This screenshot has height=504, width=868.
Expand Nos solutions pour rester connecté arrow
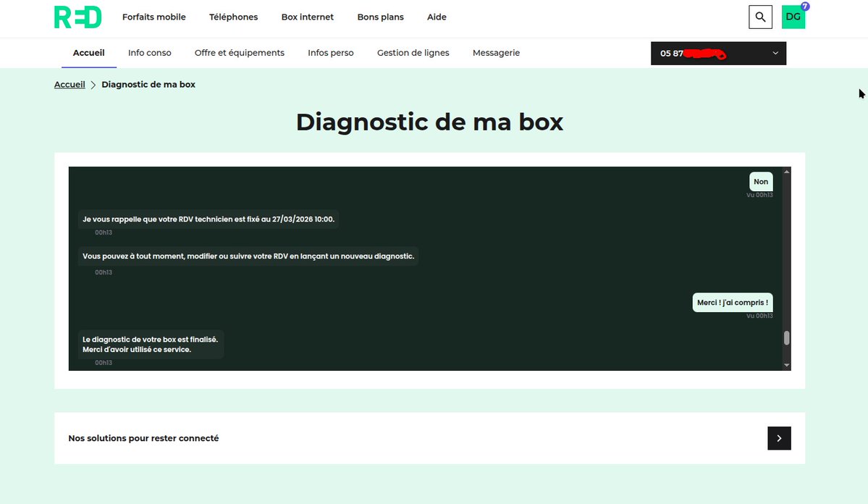pyautogui.click(x=779, y=438)
